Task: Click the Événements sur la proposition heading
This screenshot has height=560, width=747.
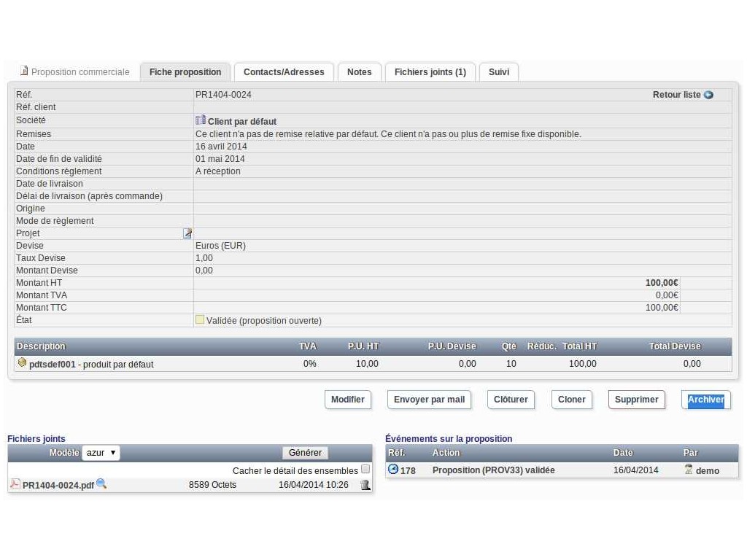Action: 449,438
